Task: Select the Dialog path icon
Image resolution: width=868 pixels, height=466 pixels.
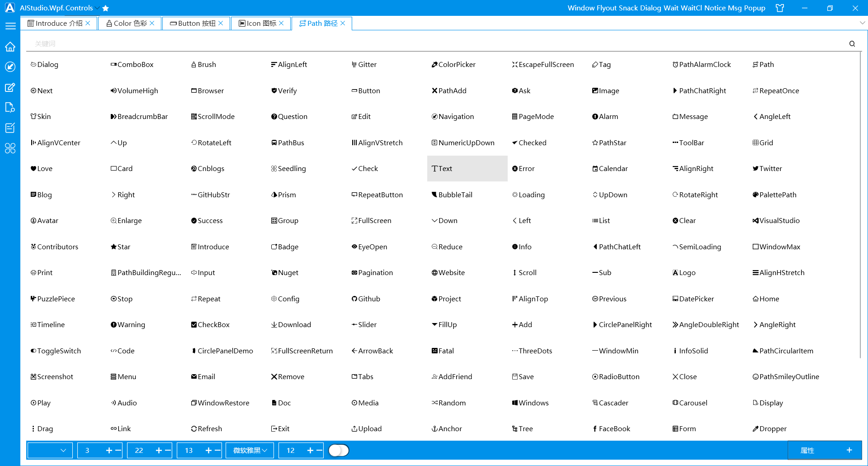Action: [45, 65]
